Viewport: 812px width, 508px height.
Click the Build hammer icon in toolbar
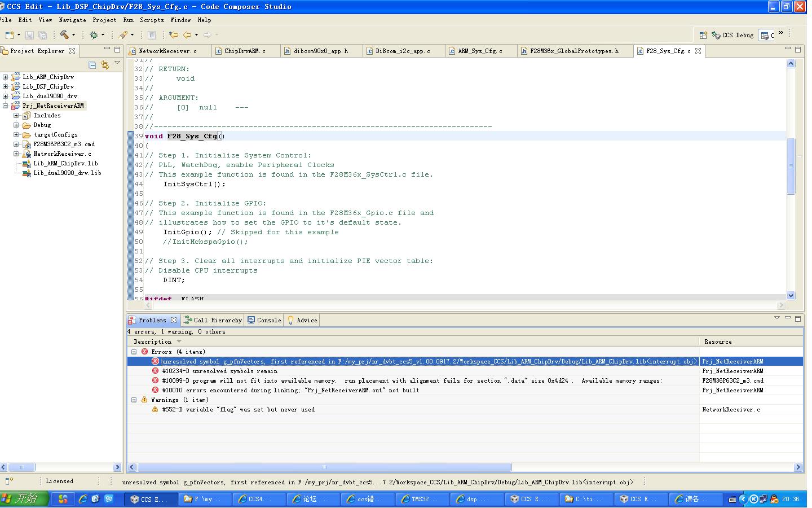click(x=64, y=35)
